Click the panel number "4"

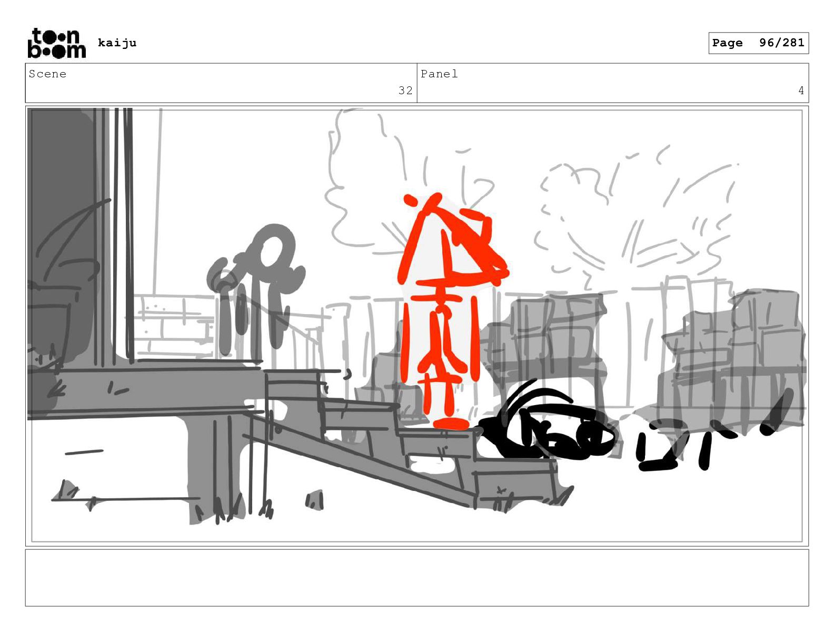pyautogui.click(x=801, y=90)
